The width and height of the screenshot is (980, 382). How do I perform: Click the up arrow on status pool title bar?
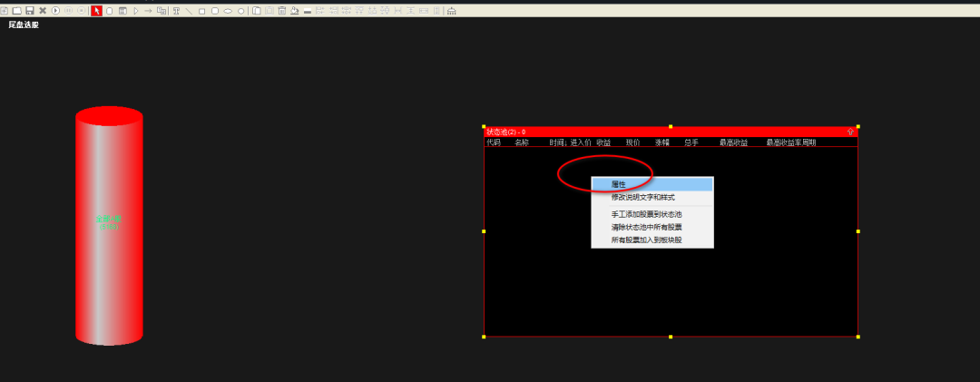[x=850, y=132]
